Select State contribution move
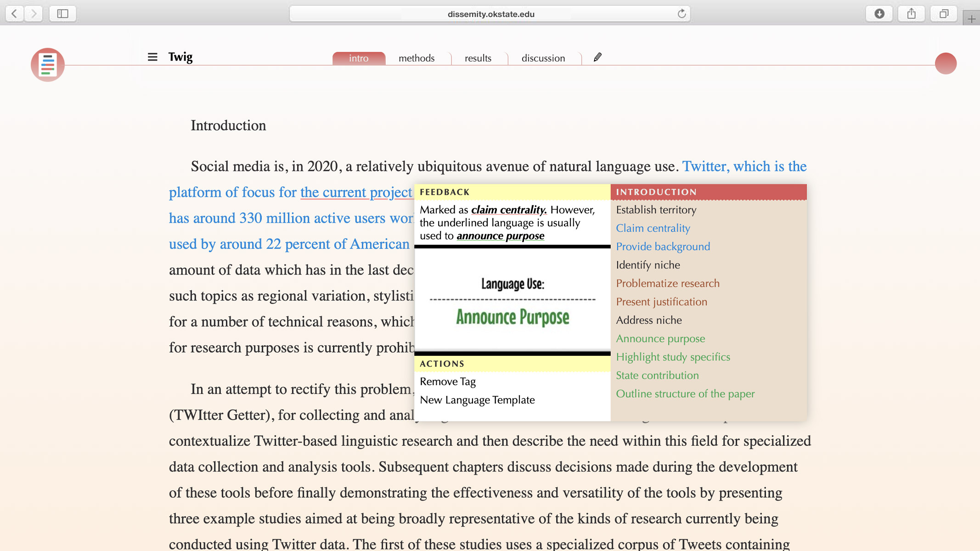Screen dimensions: 980x551 click(x=657, y=375)
